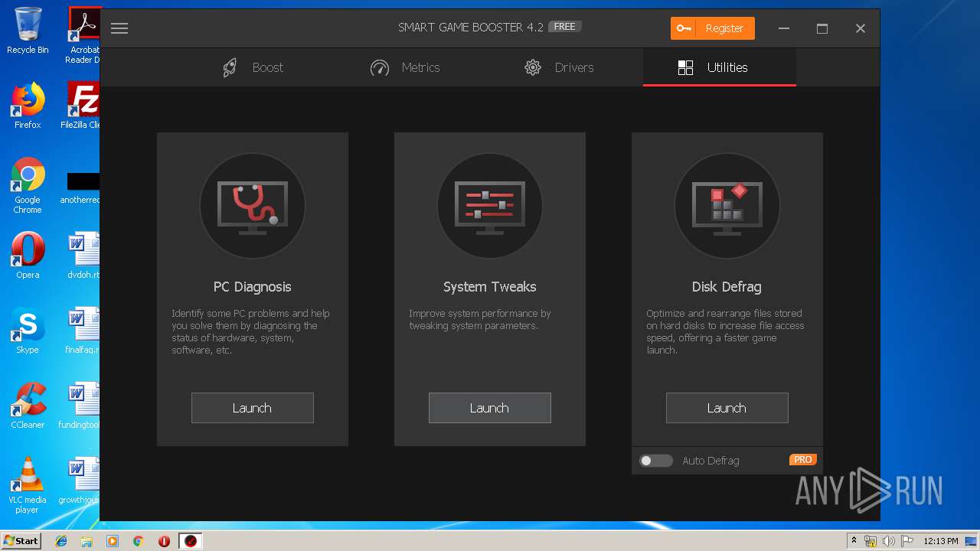Open the Opera desktop shortcut
The height and width of the screenshot is (551, 980).
click(28, 256)
